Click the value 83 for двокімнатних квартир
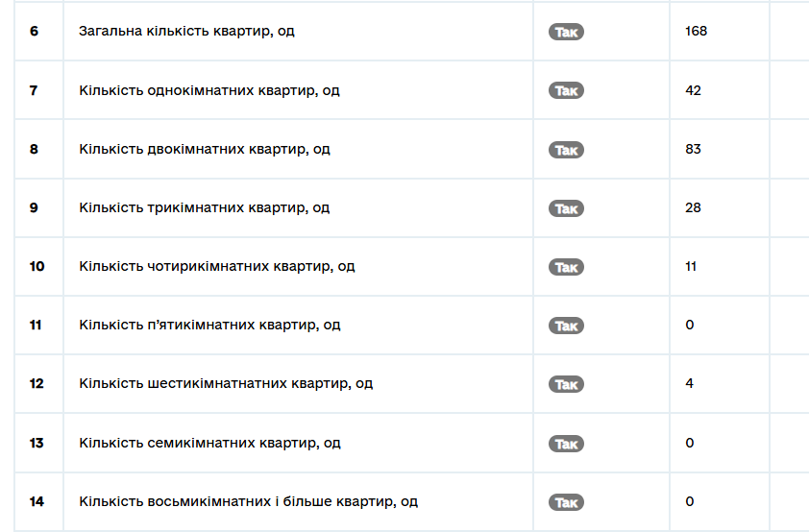 click(x=693, y=149)
